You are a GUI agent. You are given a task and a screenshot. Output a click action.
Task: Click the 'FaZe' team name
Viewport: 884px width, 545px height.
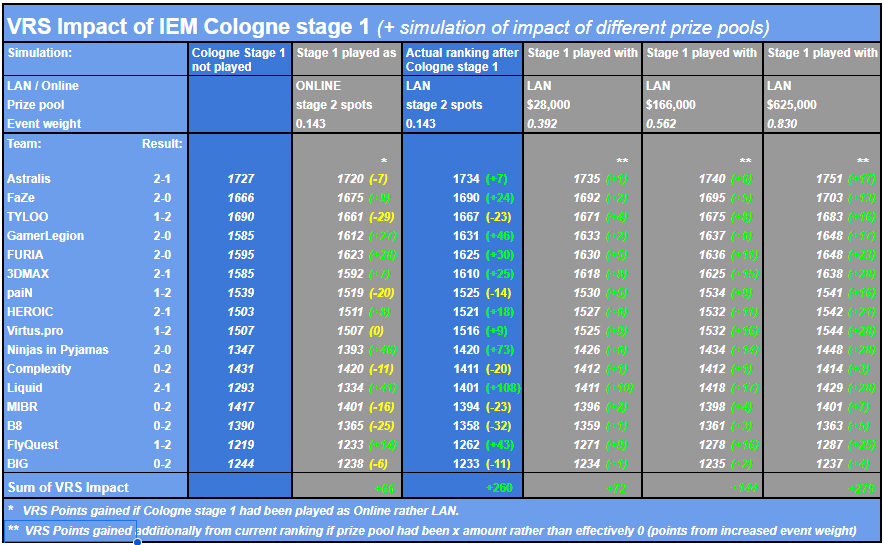(x=21, y=198)
